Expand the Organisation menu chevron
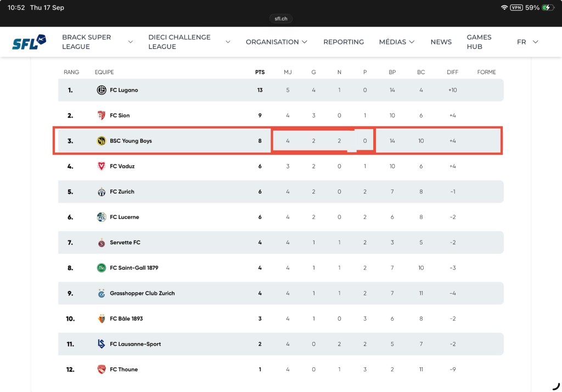The width and height of the screenshot is (562, 392). pos(305,42)
